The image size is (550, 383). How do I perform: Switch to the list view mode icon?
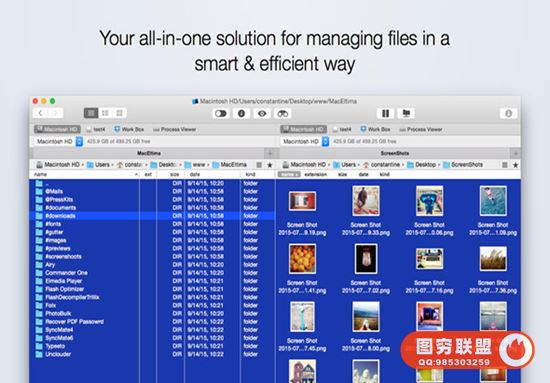click(x=91, y=113)
